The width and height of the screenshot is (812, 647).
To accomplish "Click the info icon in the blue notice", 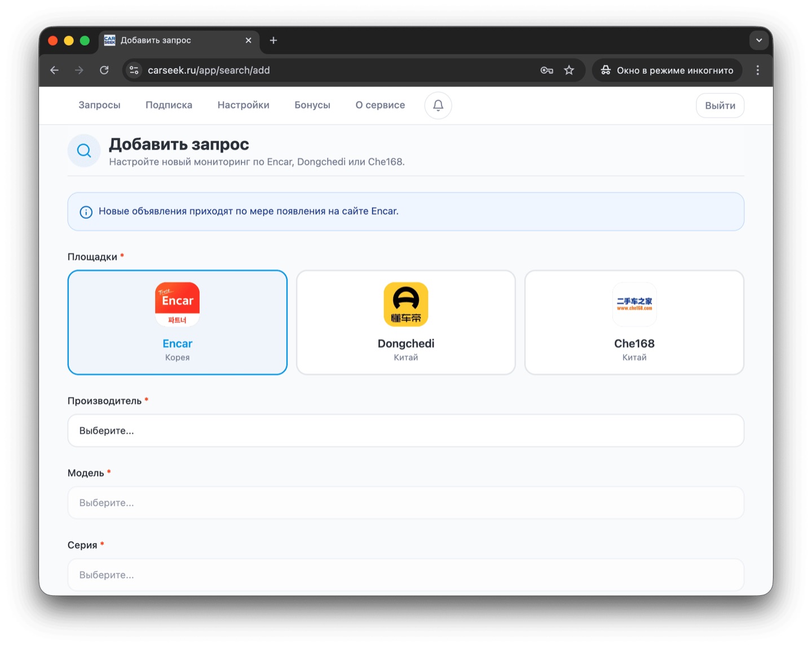I will click(x=86, y=212).
